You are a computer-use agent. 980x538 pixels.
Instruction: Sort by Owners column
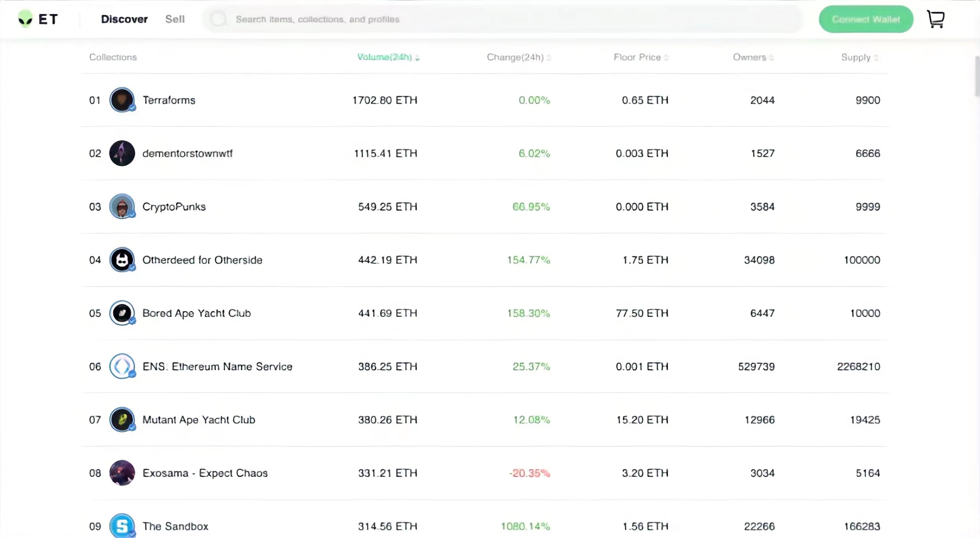753,57
